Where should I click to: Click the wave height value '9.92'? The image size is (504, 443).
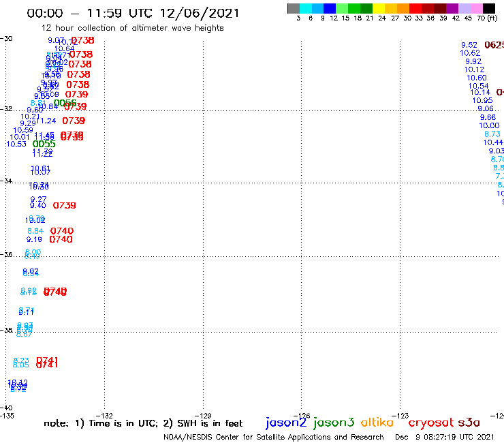click(x=473, y=61)
